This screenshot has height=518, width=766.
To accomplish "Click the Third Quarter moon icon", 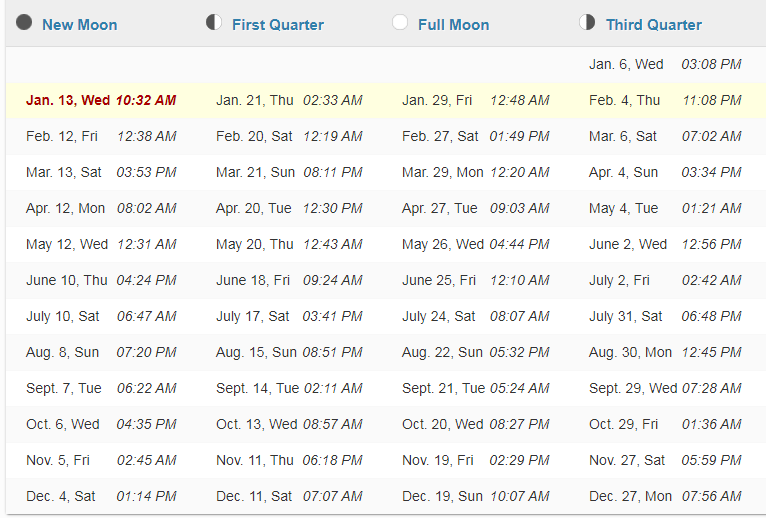I will pos(587,23).
